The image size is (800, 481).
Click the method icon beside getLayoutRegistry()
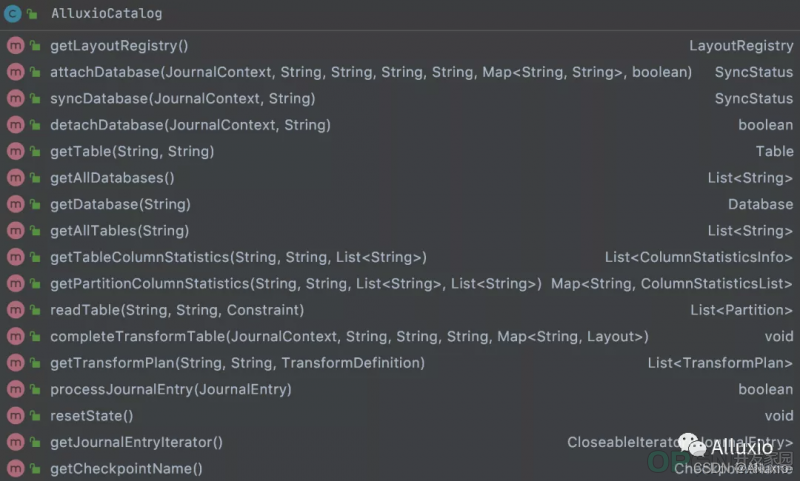tap(15, 46)
